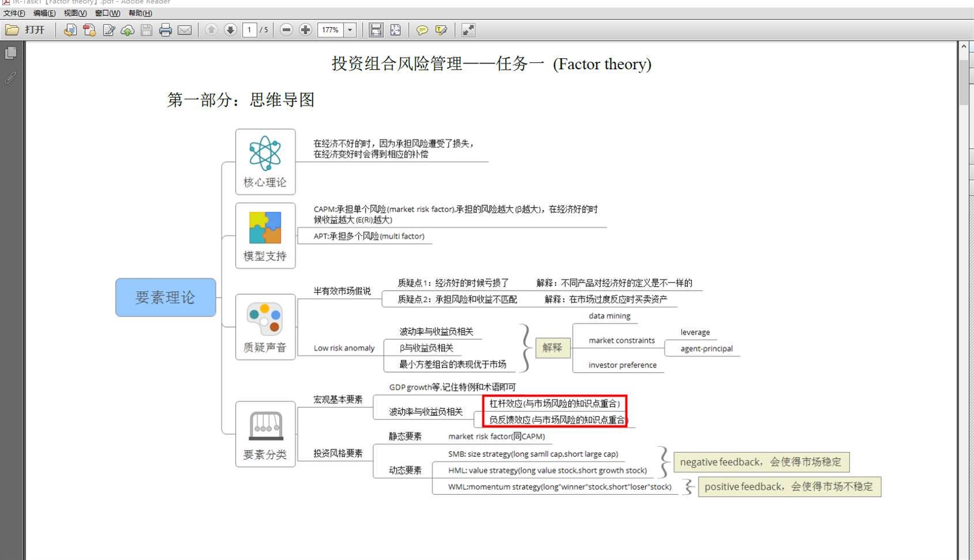Go to next page arrow
The image size is (974, 560).
pyautogui.click(x=230, y=30)
